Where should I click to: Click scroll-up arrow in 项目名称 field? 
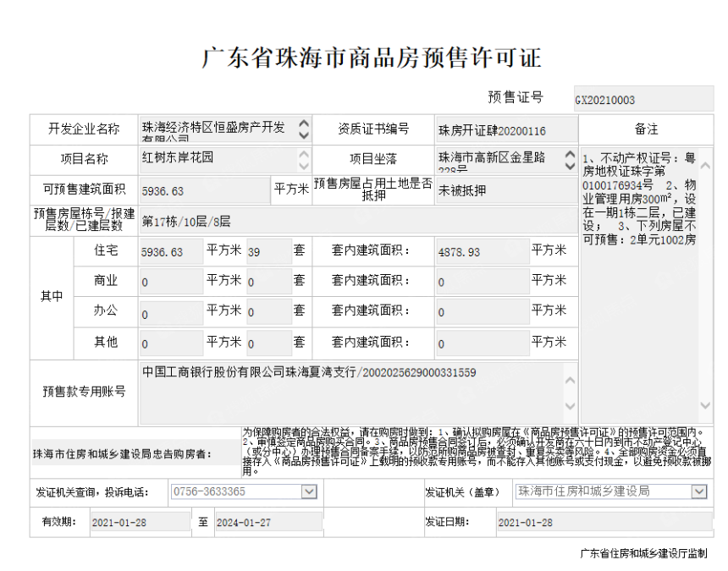[x=304, y=155]
